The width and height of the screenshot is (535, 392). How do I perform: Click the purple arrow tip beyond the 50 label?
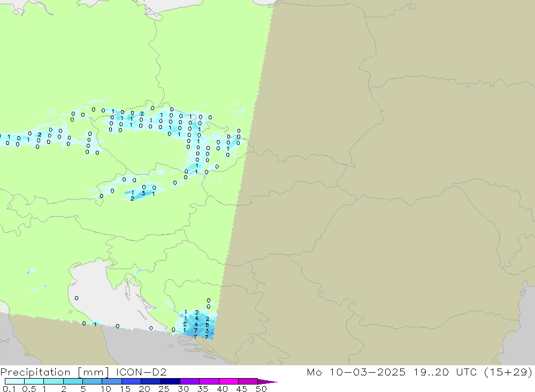pyautogui.click(x=267, y=381)
